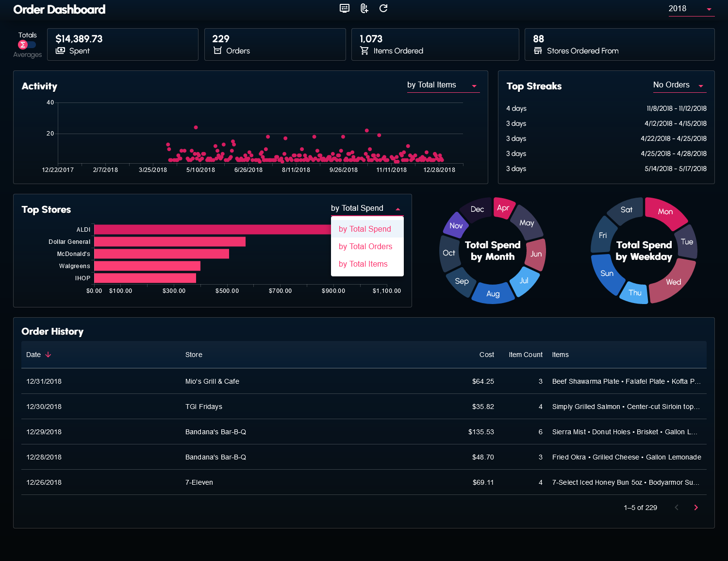728x561 pixels.
Task: Click the next page arrow in Order History
Action: (696, 508)
